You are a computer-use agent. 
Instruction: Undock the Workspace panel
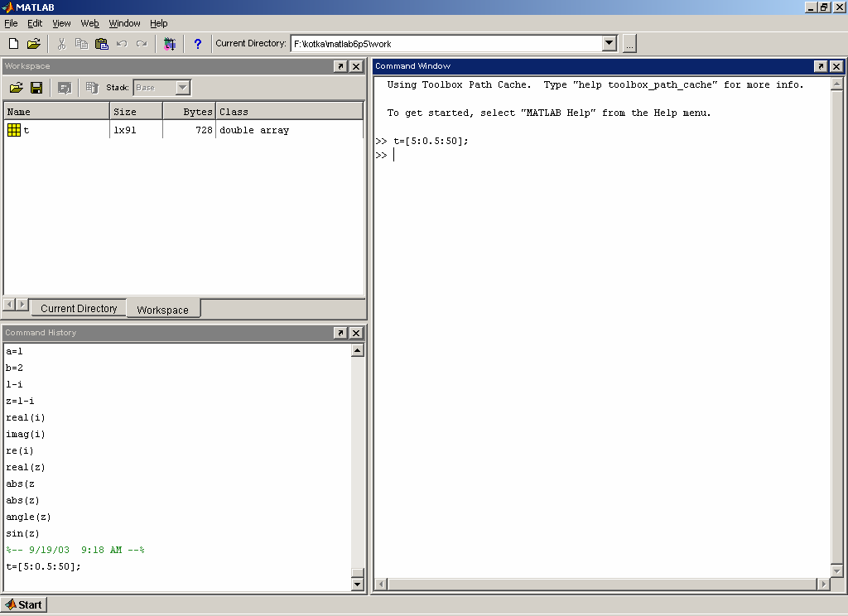tap(340, 66)
